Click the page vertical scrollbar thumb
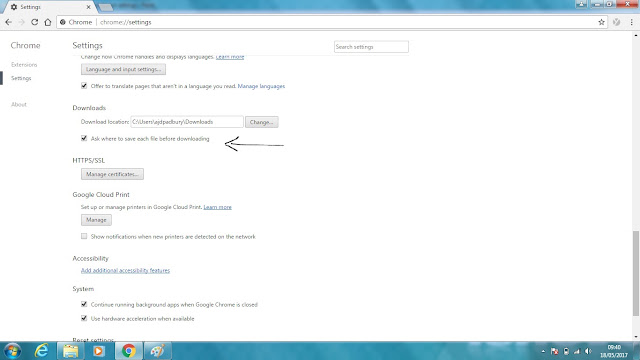The image size is (640, 360). click(x=636, y=273)
